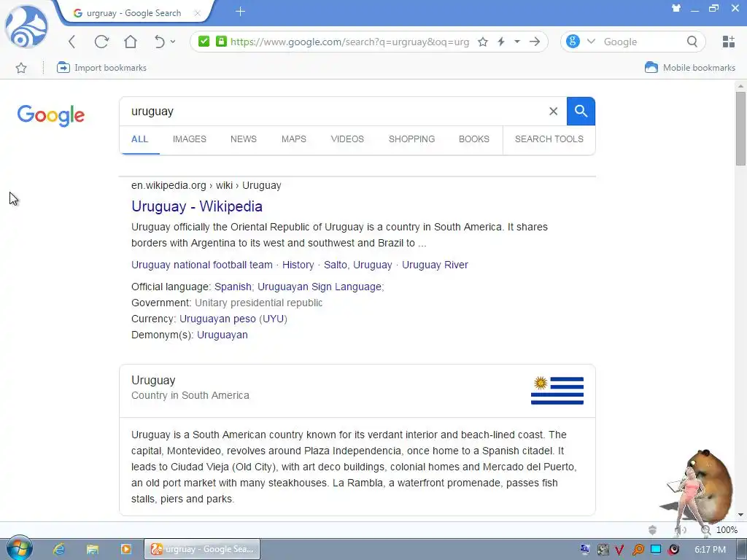Click the undo/restore closed tab icon

click(x=160, y=42)
